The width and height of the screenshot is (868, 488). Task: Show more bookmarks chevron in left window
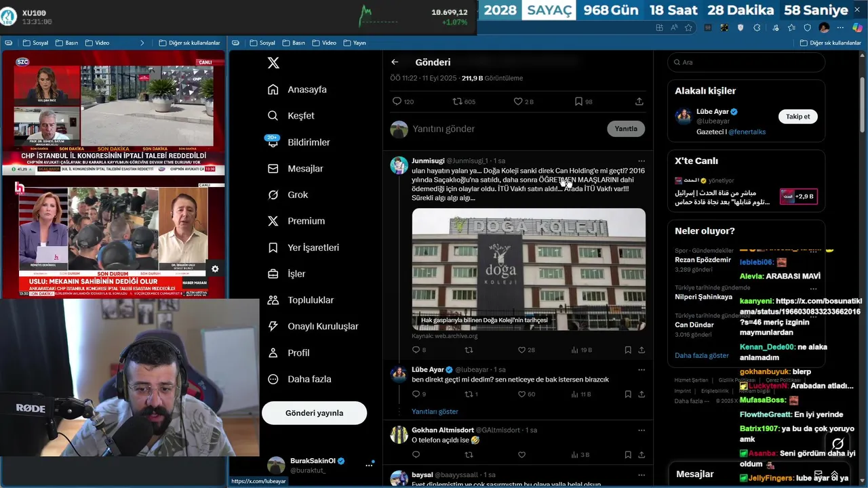click(142, 43)
